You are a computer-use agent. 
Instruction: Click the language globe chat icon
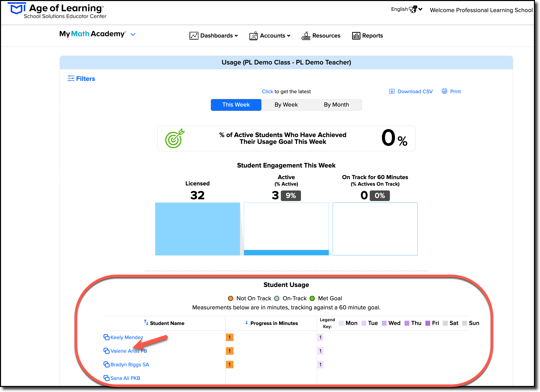[413, 9]
